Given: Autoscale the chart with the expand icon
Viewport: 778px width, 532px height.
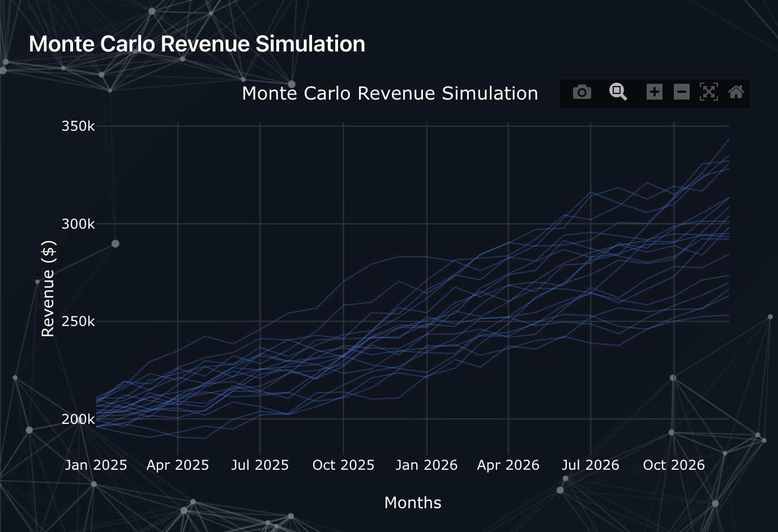Looking at the screenshot, I should 709,92.
